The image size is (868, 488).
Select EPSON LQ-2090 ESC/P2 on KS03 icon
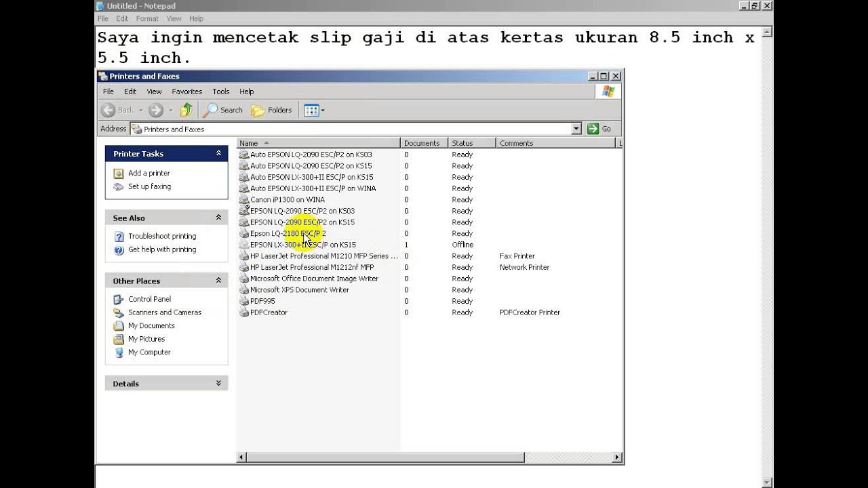click(244, 211)
